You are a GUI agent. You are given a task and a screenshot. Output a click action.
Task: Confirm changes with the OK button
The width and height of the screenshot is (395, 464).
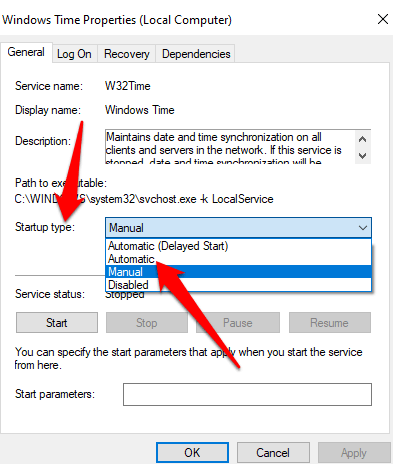click(x=192, y=453)
